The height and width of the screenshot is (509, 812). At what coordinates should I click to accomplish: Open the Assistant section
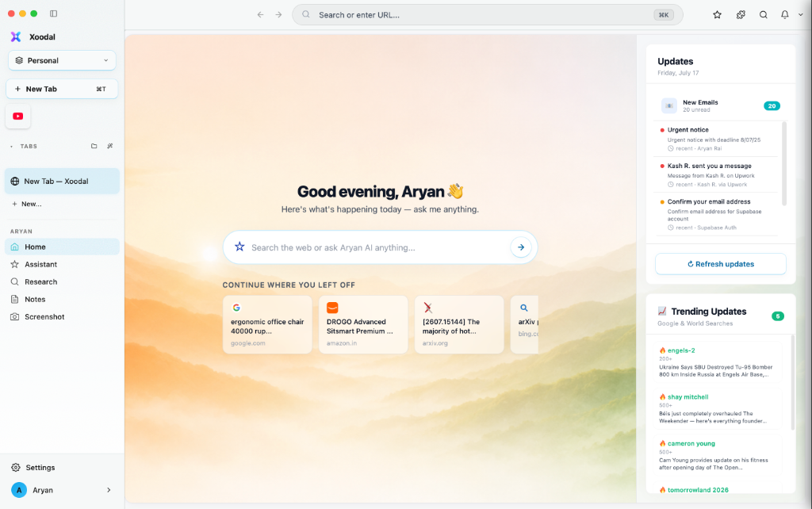coord(62,264)
